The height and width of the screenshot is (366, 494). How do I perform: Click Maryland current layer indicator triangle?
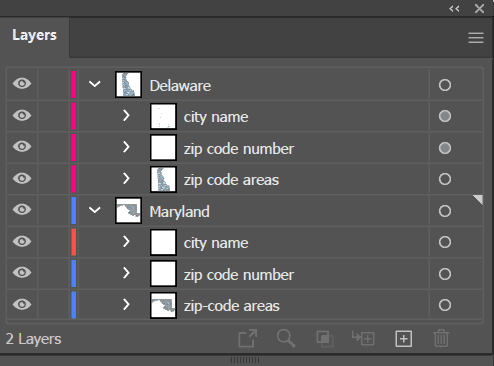point(478,199)
